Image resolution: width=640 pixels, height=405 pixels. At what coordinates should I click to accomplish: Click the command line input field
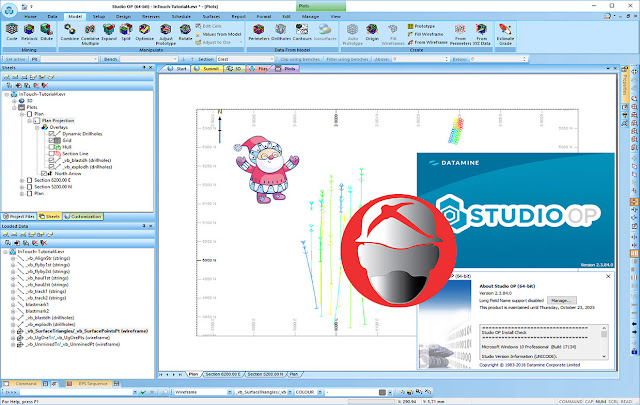[x=78, y=392]
